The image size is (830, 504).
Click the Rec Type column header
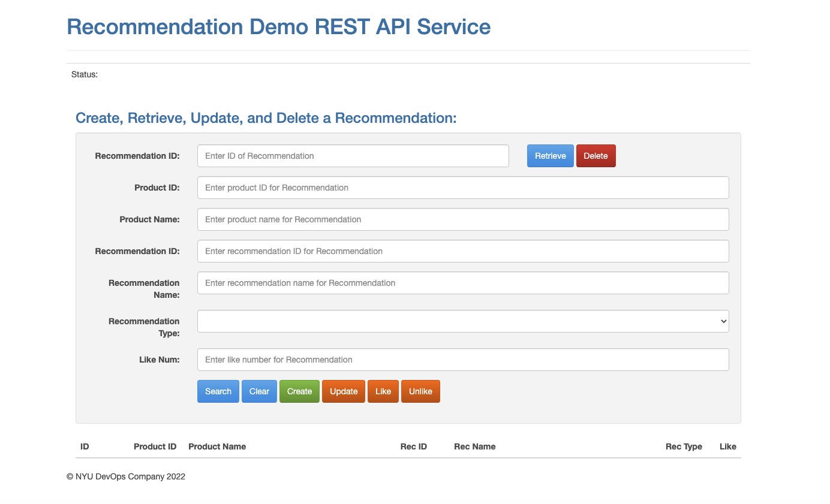[683, 446]
